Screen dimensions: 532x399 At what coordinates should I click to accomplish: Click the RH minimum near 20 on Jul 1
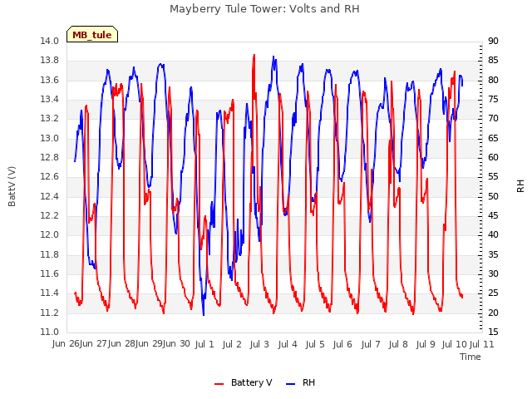click(x=204, y=314)
